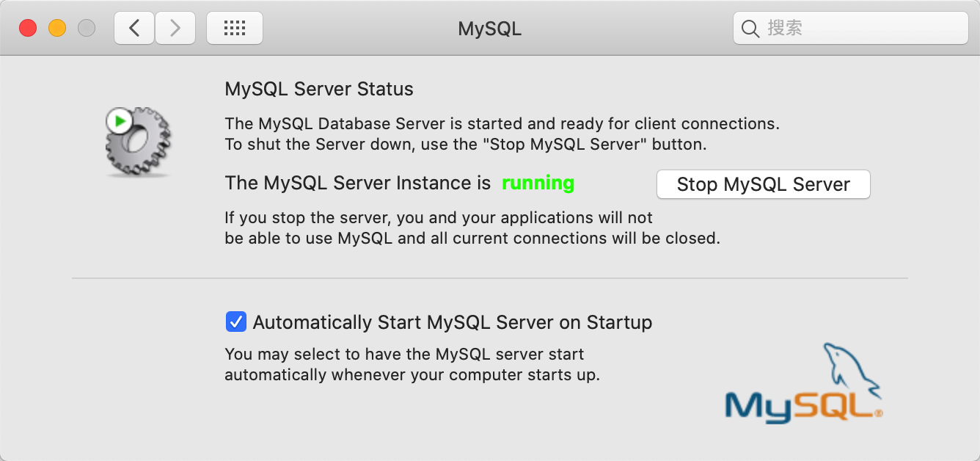Go back with the left chevron button
980x461 pixels.
tap(134, 29)
